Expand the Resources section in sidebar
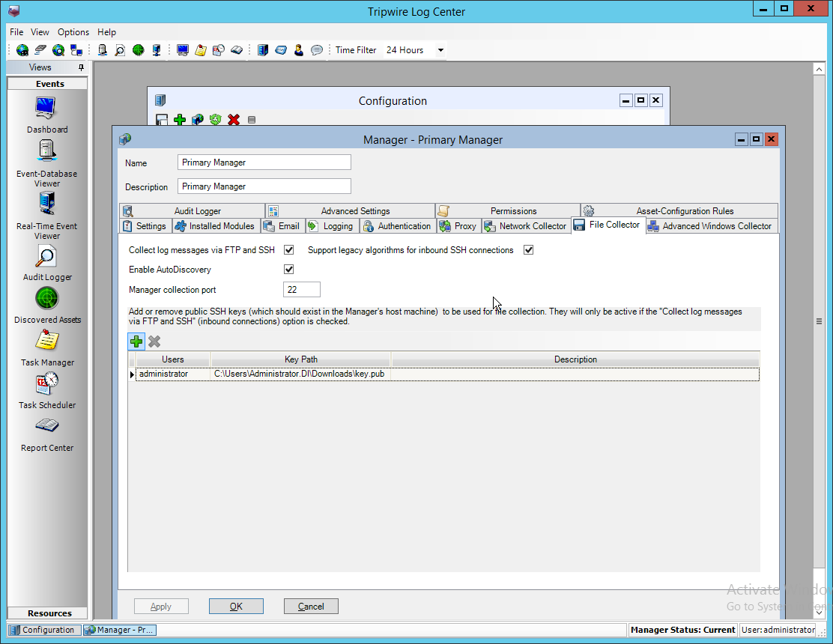 [x=47, y=613]
